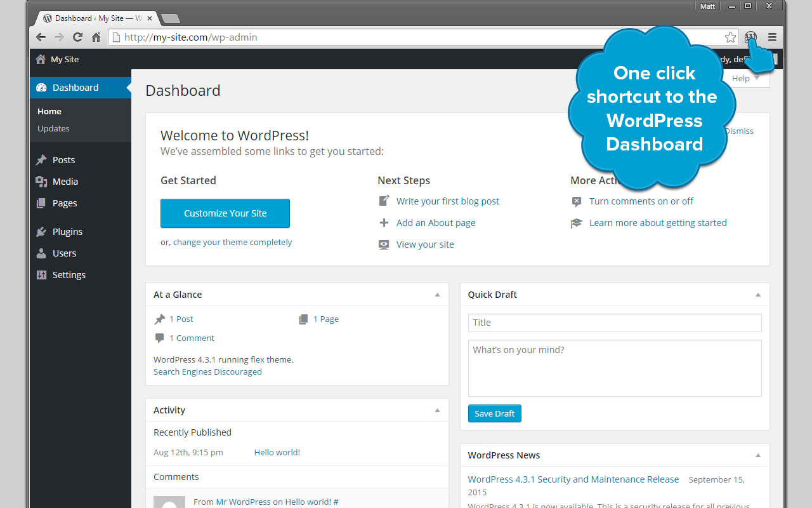Click the Media icon in sidebar
This screenshot has width=812, height=508.
tap(41, 182)
